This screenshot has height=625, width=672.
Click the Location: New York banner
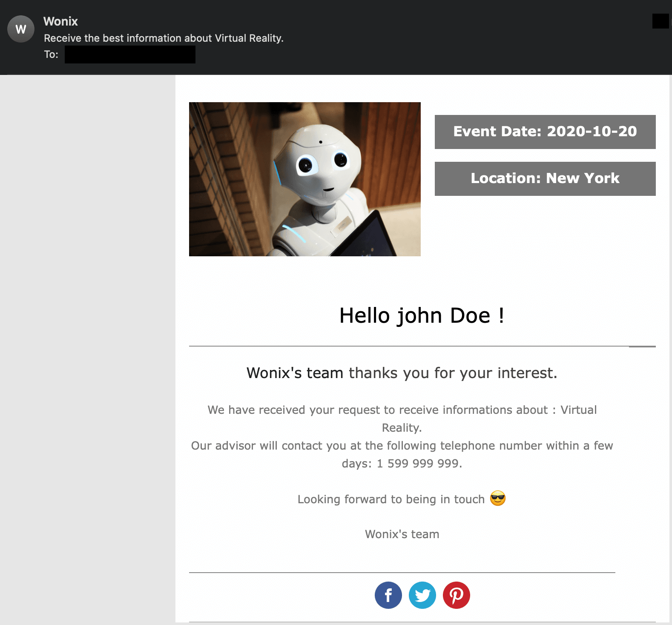click(x=545, y=179)
